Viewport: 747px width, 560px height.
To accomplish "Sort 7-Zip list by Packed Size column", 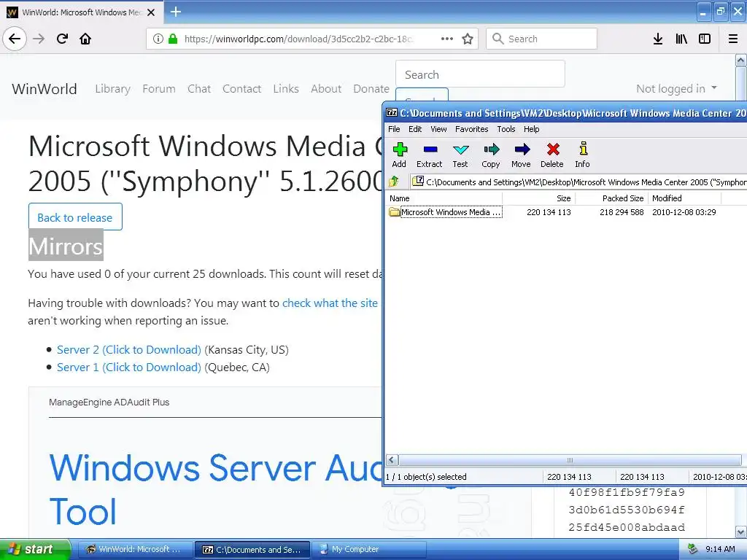I will (x=612, y=198).
